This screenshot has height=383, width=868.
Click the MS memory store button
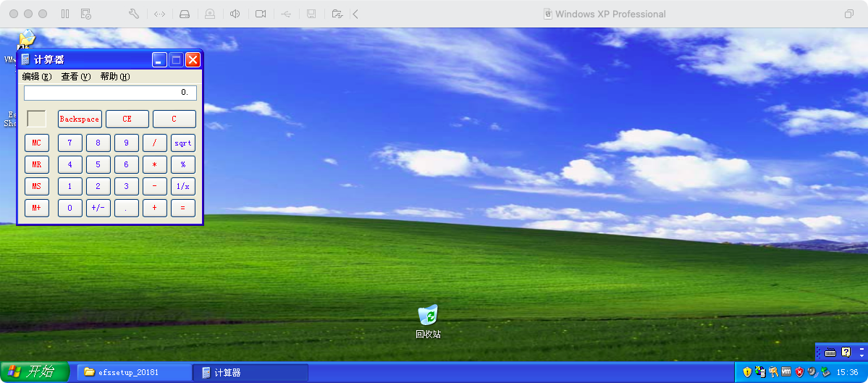[36, 187]
